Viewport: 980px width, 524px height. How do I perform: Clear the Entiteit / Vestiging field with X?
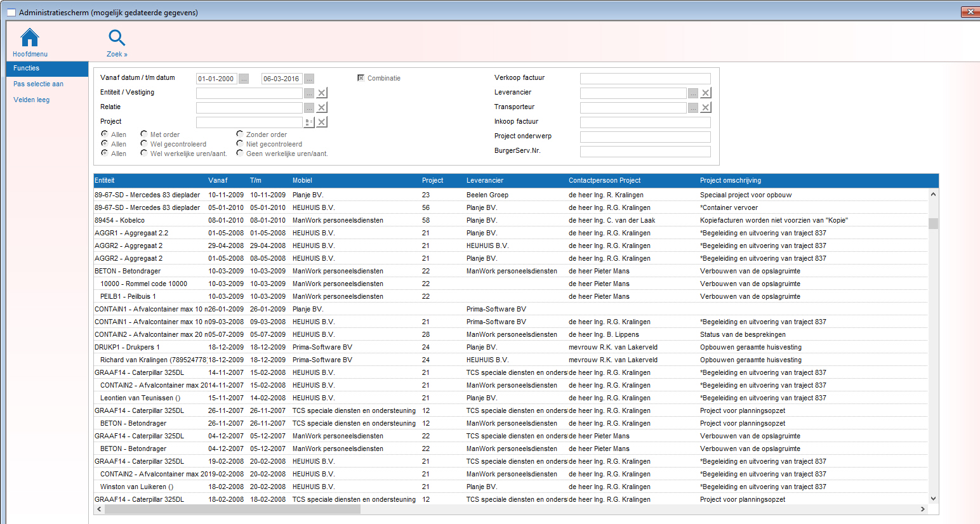point(322,93)
